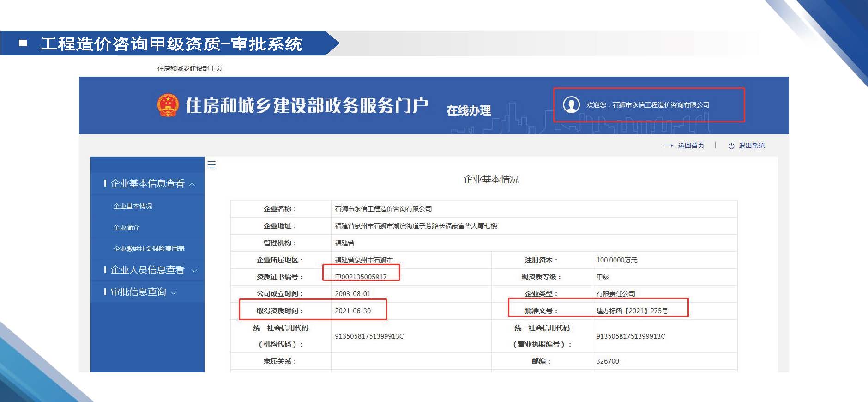Select qualification date 2021-06-30

(x=353, y=311)
